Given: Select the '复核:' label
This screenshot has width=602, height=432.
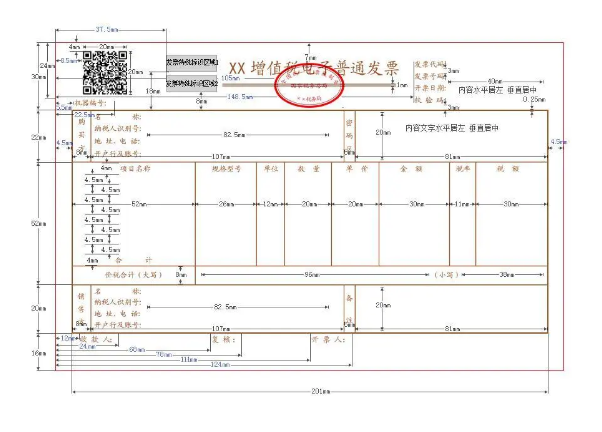Looking at the screenshot, I should (x=224, y=339).
